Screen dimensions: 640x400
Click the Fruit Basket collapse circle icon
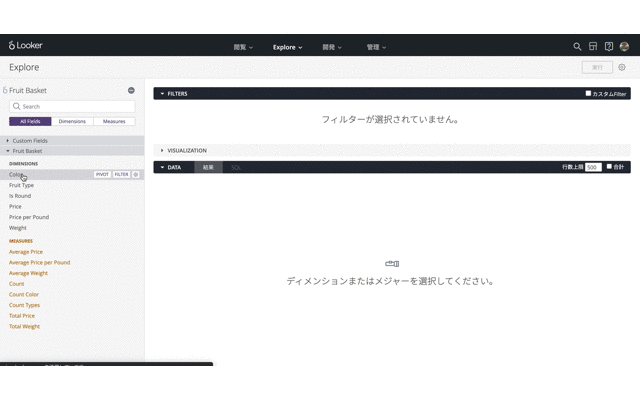131,90
